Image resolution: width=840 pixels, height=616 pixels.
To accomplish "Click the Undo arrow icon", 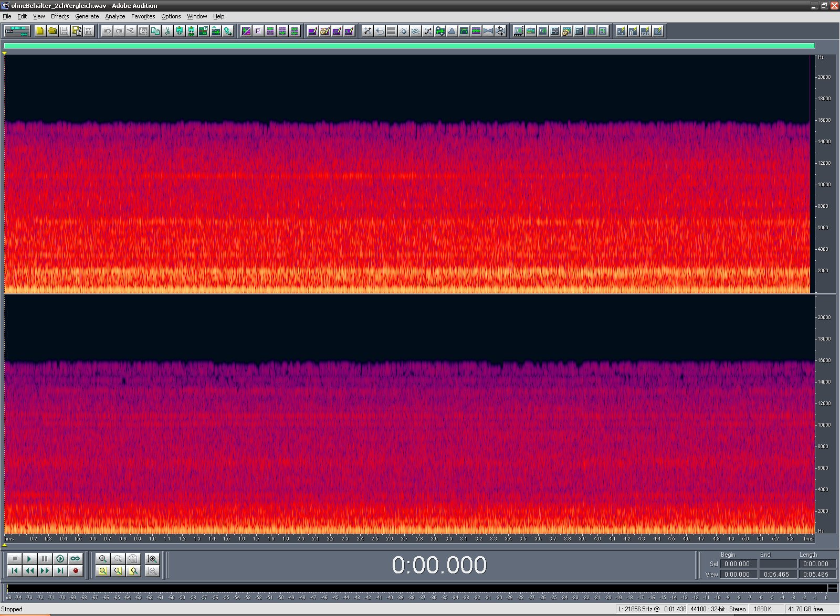I will tap(107, 31).
